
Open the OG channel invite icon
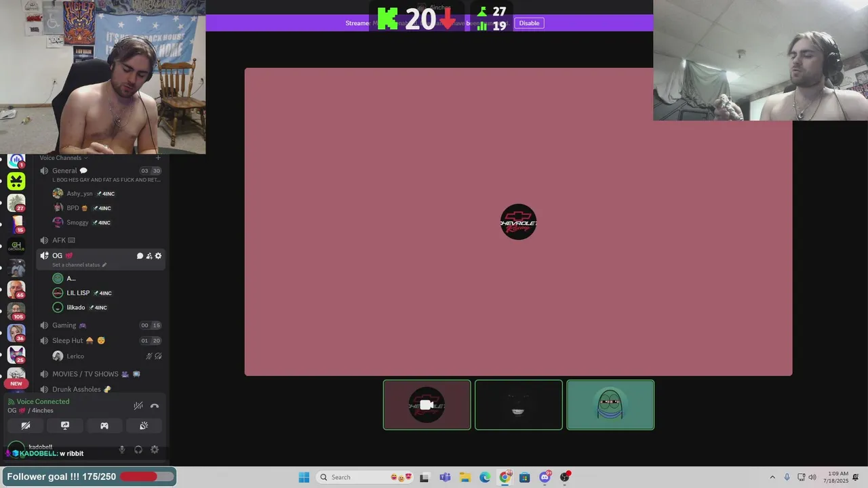(x=149, y=256)
